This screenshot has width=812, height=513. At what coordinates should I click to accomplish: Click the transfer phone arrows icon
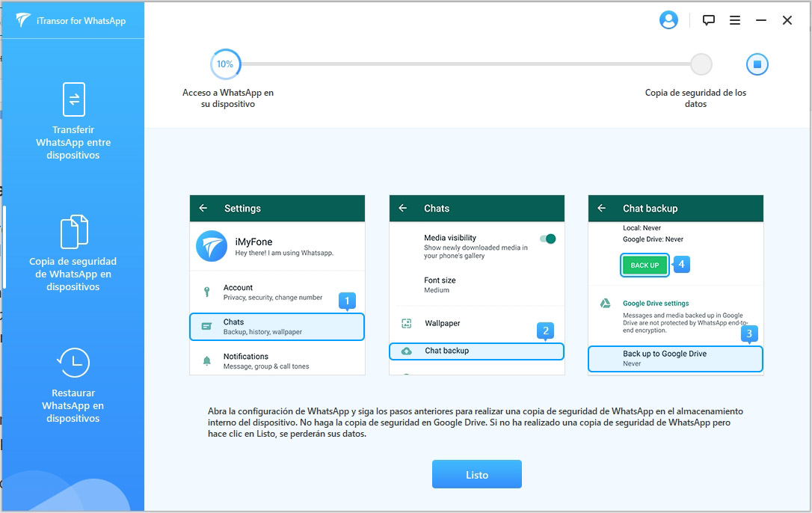(x=74, y=99)
